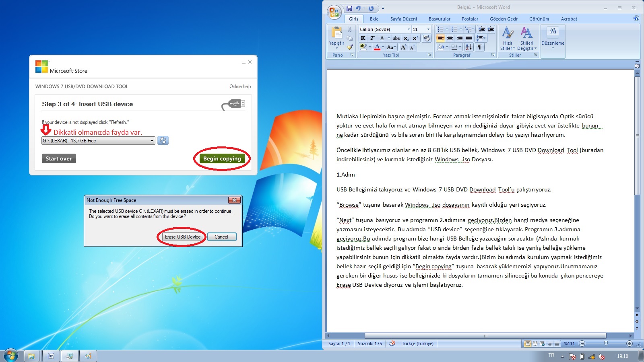The height and width of the screenshot is (362, 644).
Task: Open the Office button menu in Word
Action: (334, 12)
